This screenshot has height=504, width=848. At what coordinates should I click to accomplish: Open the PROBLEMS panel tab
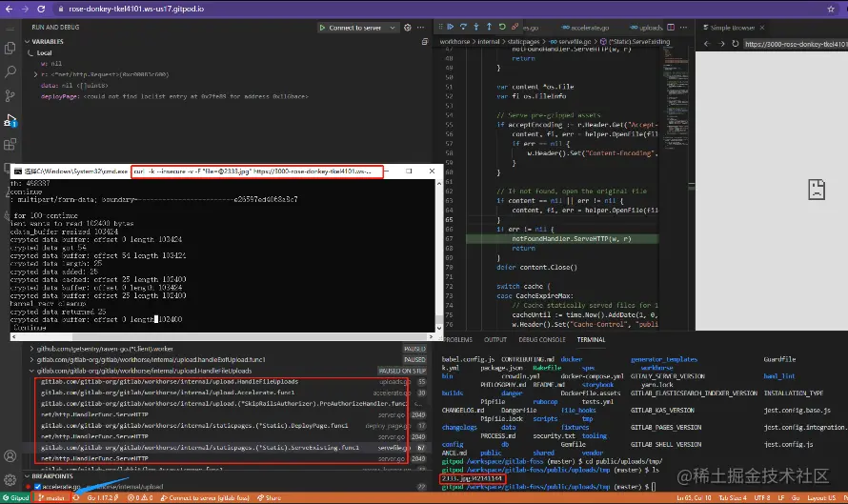(457, 339)
